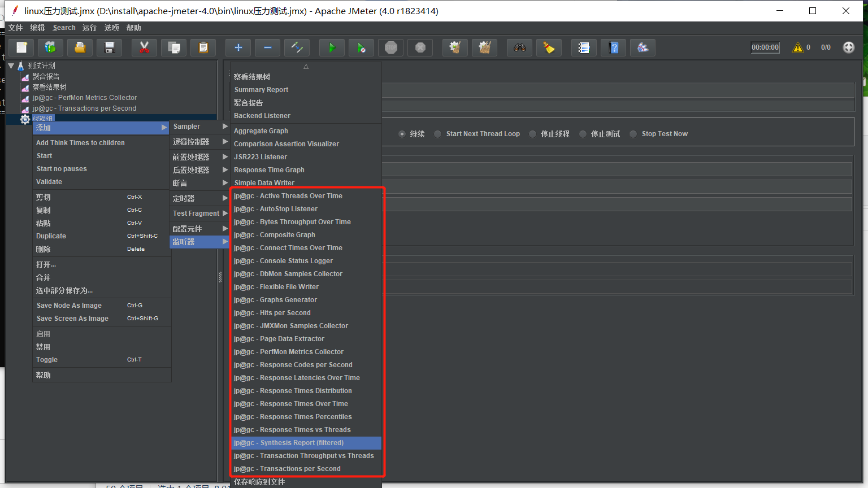Click Validate in the context menu

102,182
